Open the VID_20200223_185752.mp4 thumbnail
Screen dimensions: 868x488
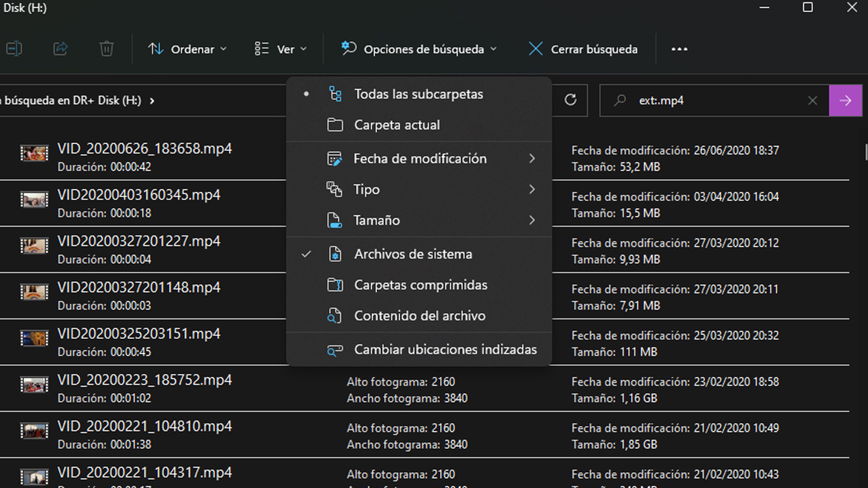34,384
